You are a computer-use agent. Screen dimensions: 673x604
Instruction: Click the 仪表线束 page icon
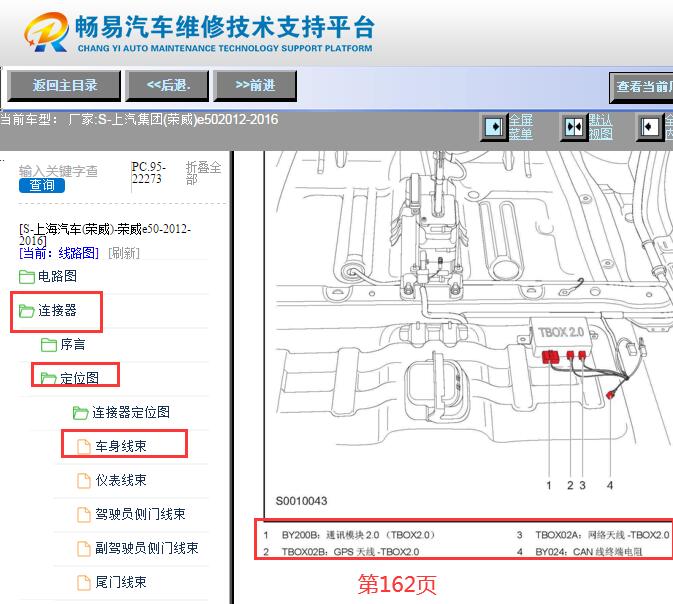click(x=84, y=480)
